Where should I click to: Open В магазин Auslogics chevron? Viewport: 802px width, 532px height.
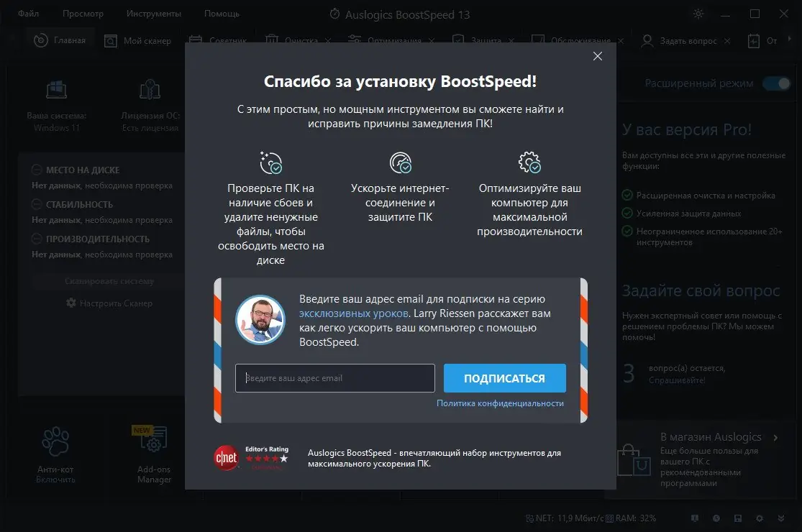776,437
